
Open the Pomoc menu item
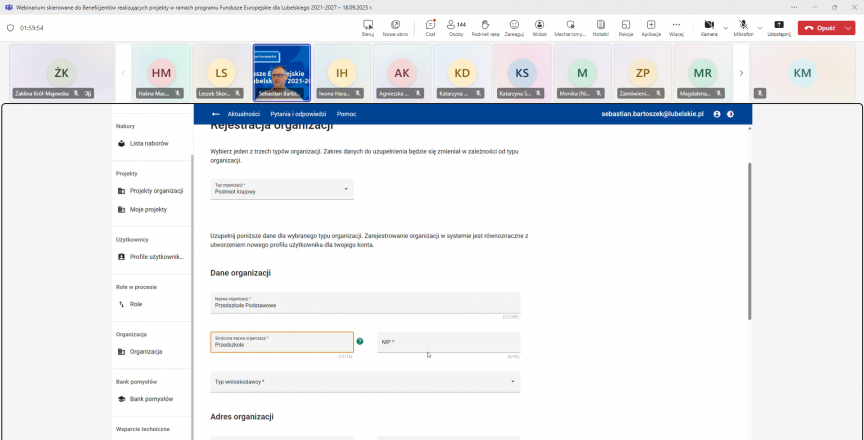(347, 114)
